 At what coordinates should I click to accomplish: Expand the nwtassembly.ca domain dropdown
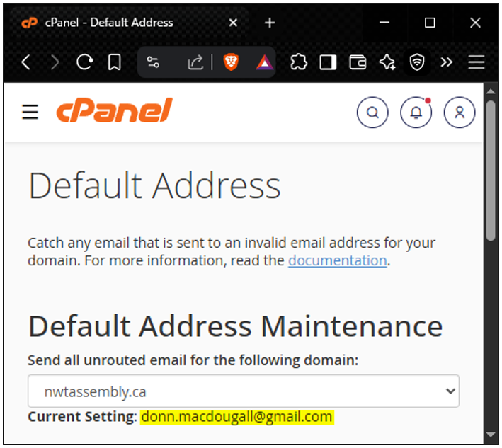click(x=244, y=391)
